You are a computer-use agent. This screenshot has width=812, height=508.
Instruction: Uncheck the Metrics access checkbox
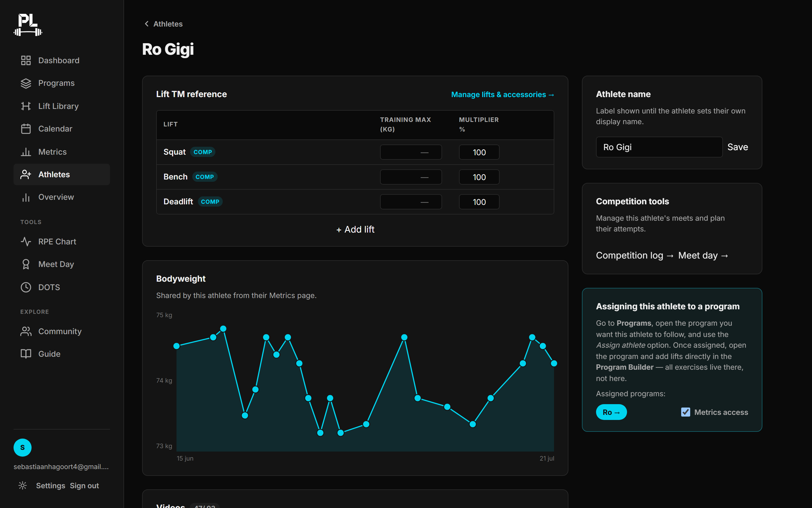click(x=685, y=412)
